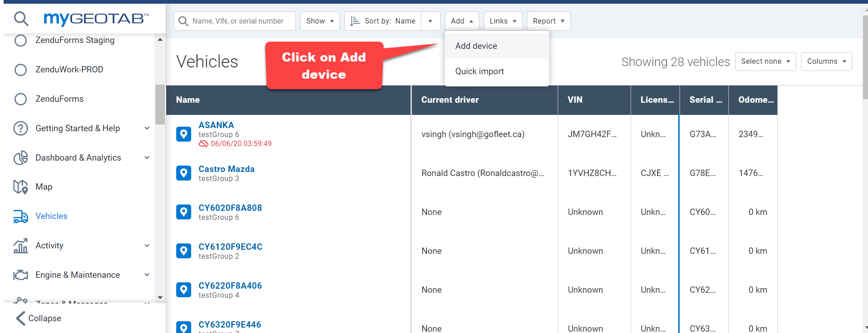This screenshot has width=868, height=333.
Task: Expand the Engine & Maintenance chevron
Action: pyautogui.click(x=147, y=275)
